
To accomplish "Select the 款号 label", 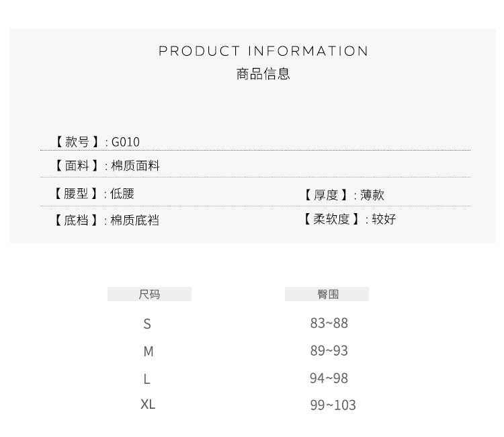I will (77, 142).
